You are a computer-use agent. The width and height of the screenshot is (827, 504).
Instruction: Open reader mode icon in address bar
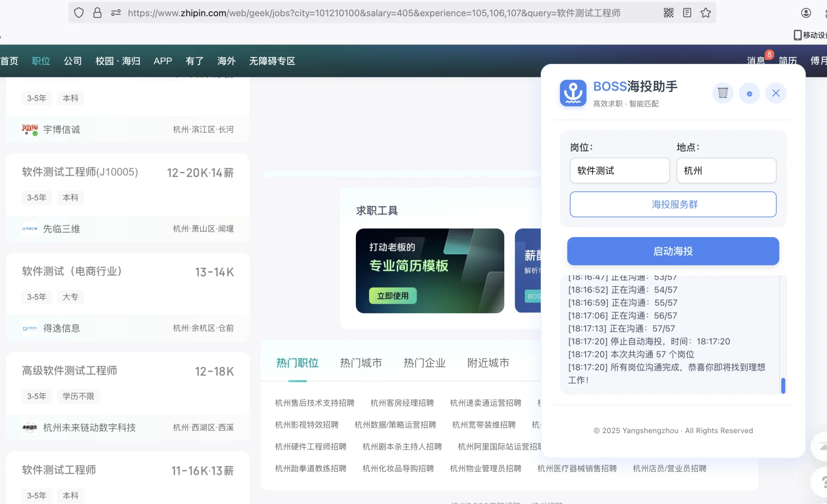click(x=686, y=13)
